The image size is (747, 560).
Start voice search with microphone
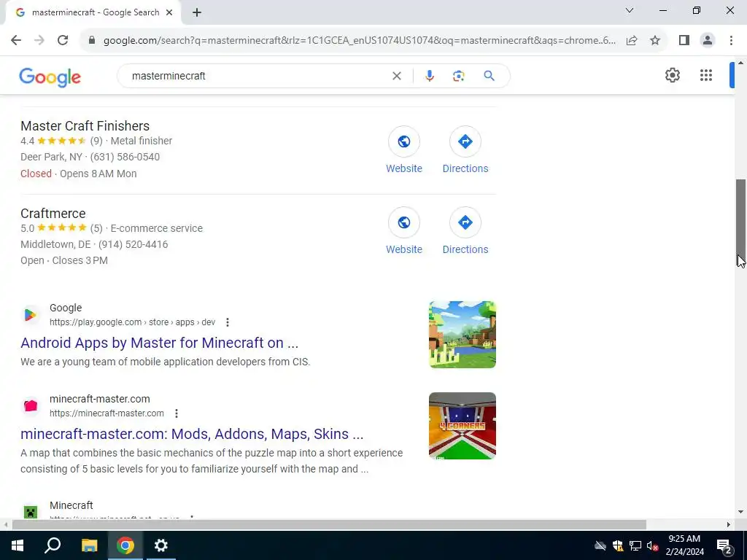[429, 76]
